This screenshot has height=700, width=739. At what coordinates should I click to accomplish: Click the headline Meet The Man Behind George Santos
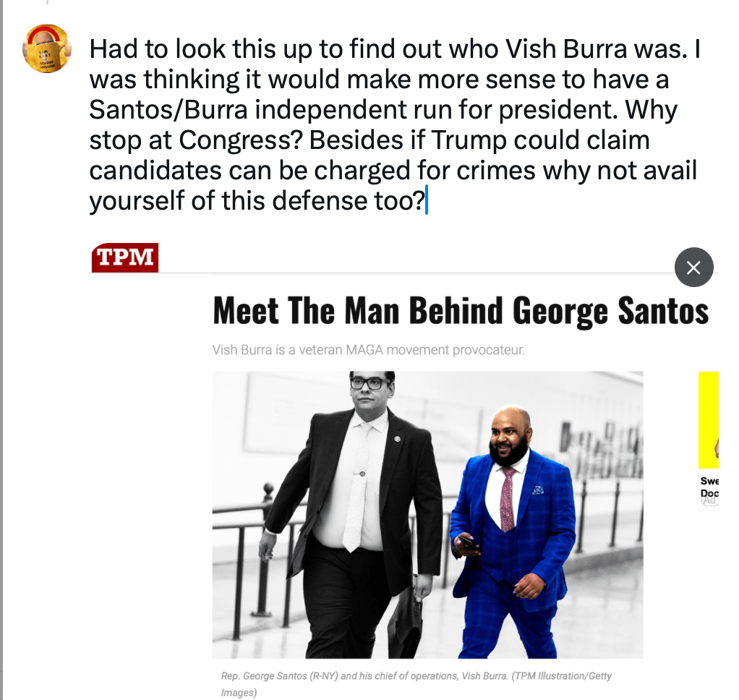tap(461, 311)
